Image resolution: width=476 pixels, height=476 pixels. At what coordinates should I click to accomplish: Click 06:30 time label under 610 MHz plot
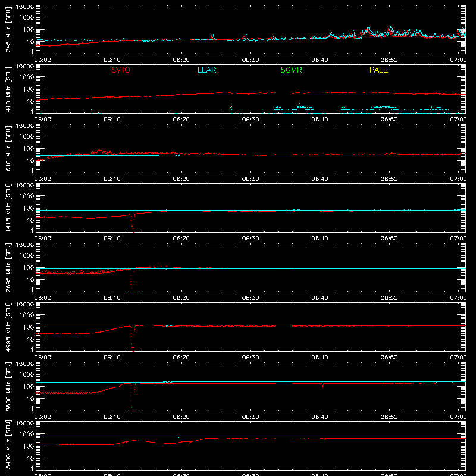point(250,179)
